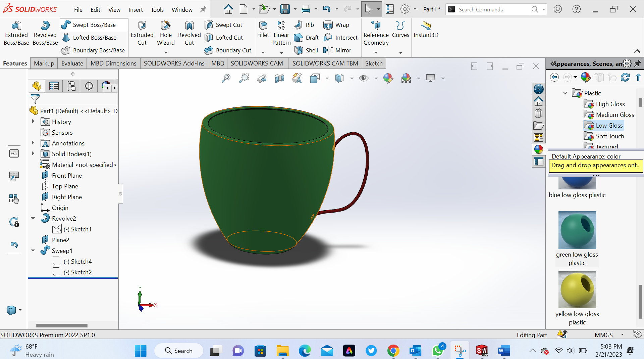Collapse the Revolve2 feature node
Image resolution: width=644 pixels, height=359 pixels.
click(x=33, y=218)
